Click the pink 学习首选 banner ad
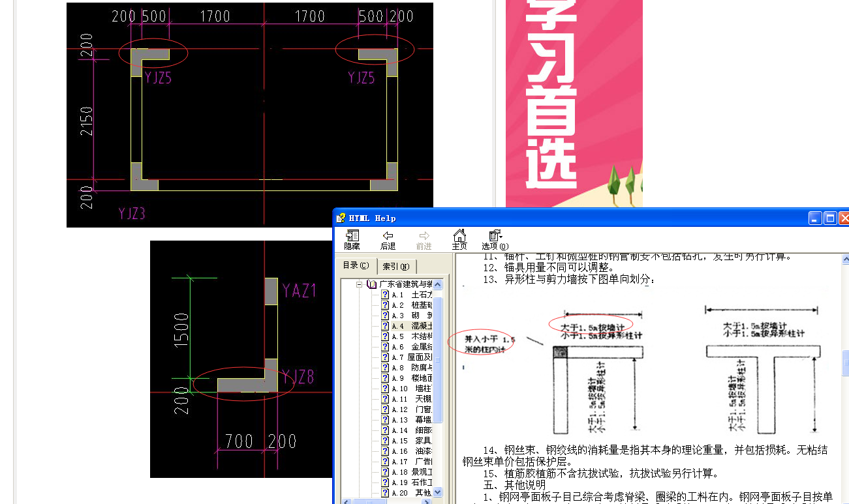The width and height of the screenshot is (849, 504). (x=574, y=103)
